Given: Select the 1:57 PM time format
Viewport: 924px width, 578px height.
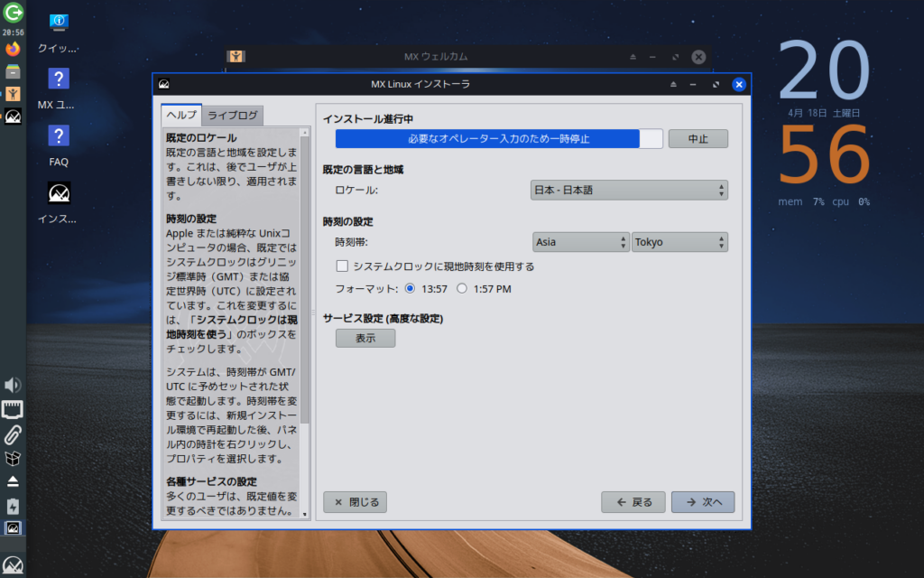Looking at the screenshot, I should pos(463,289).
